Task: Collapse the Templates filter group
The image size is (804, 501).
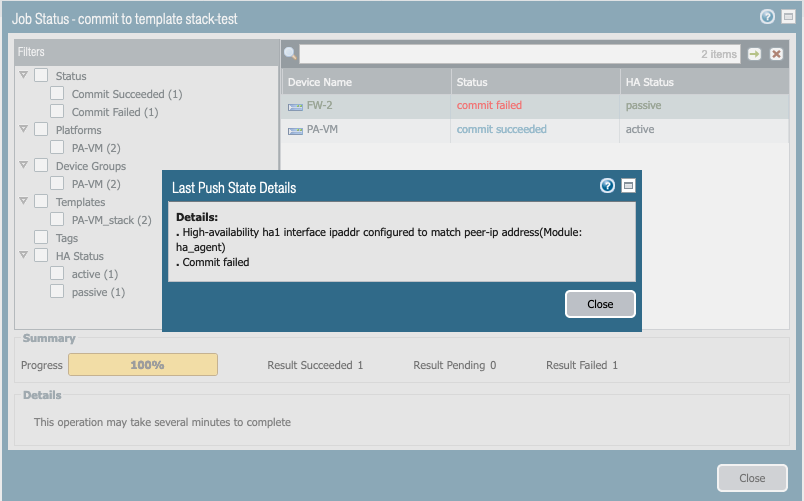Action: [x=23, y=201]
